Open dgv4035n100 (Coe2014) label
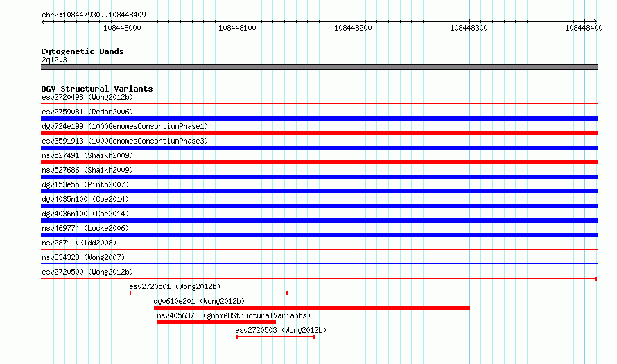The width and height of the screenshot is (617, 364). point(85,199)
